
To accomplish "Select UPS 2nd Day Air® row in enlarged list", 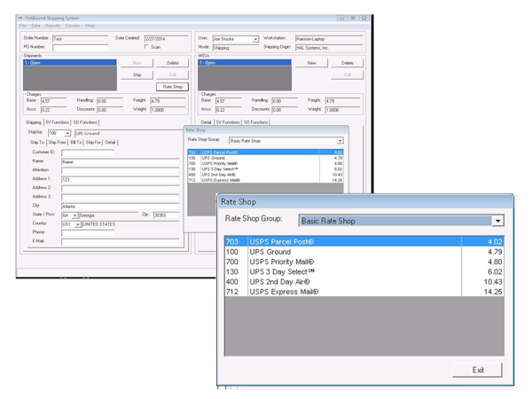I will [x=364, y=282].
